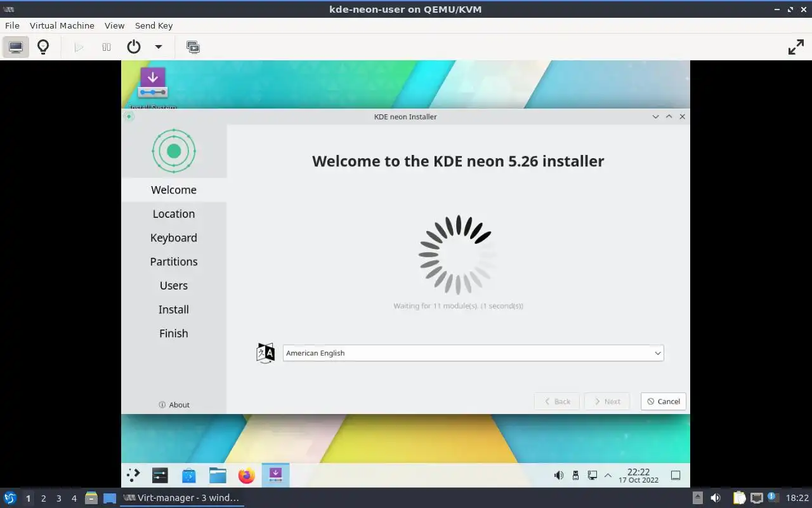Open host file manager drawer icon
812x508 pixels.
tap(91, 498)
